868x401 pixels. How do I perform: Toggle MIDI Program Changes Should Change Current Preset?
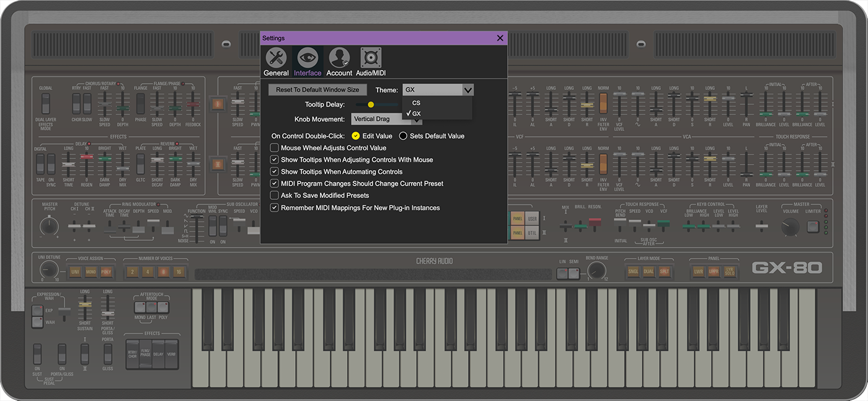pyautogui.click(x=274, y=183)
